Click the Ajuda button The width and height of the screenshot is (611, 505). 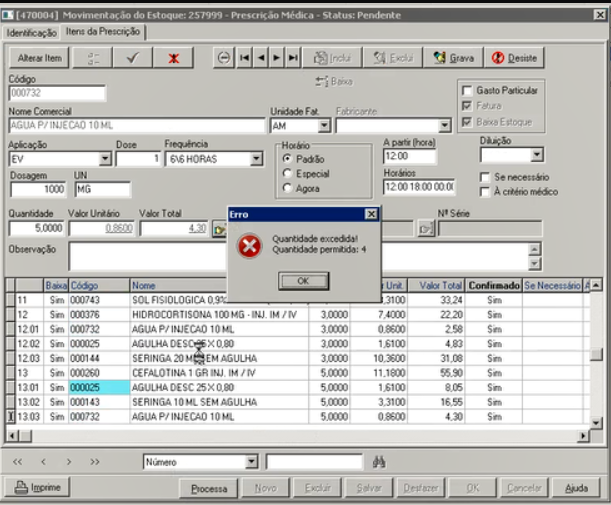[576, 488]
